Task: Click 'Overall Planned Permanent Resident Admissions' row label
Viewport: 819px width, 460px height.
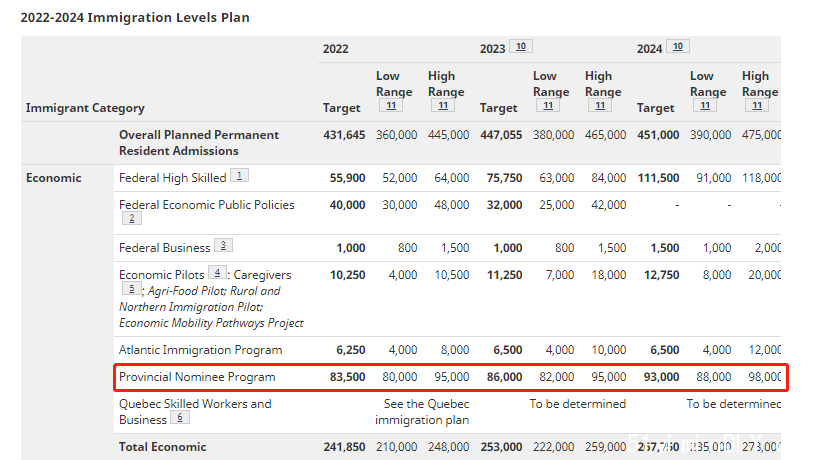Action: (199, 143)
